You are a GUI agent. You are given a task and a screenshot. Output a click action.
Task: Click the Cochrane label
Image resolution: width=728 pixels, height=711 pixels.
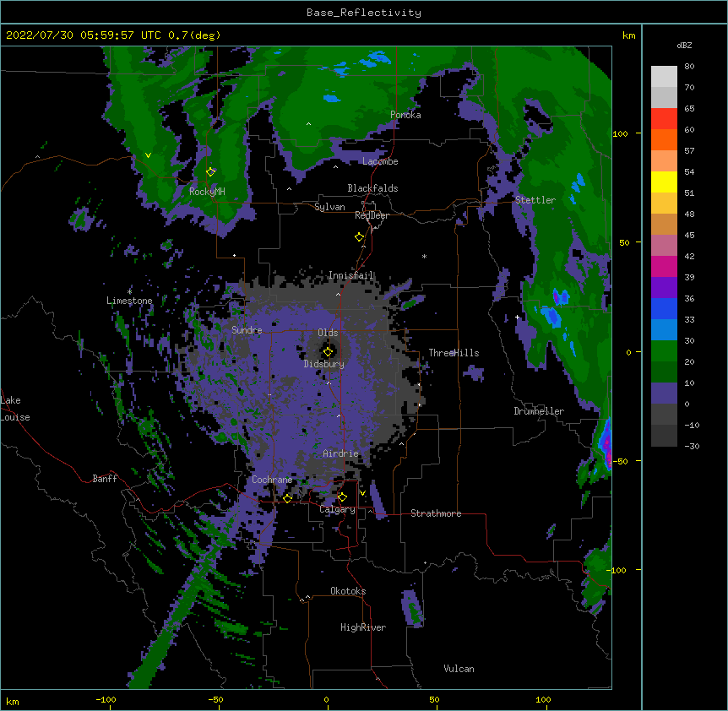272,480
